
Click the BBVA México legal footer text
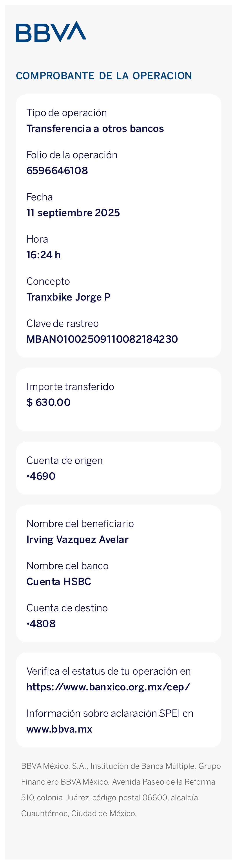[x=121, y=789]
